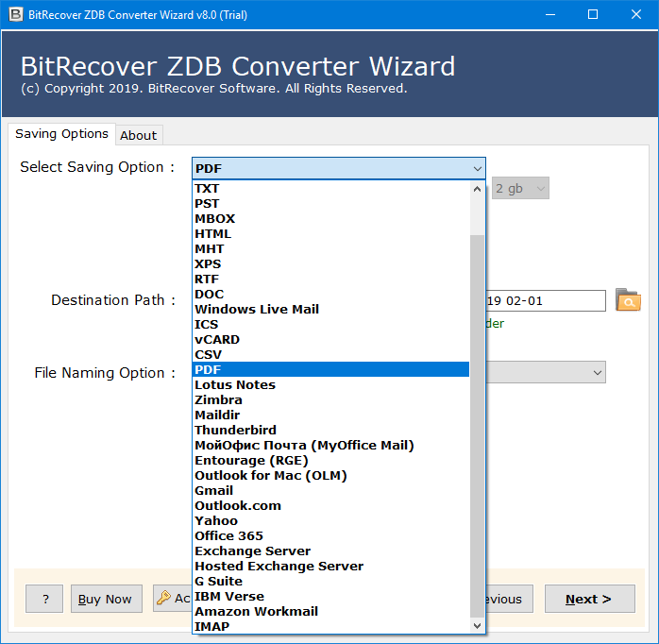Choose TXT from the saving list
This screenshot has width=659, height=644.
point(330,188)
